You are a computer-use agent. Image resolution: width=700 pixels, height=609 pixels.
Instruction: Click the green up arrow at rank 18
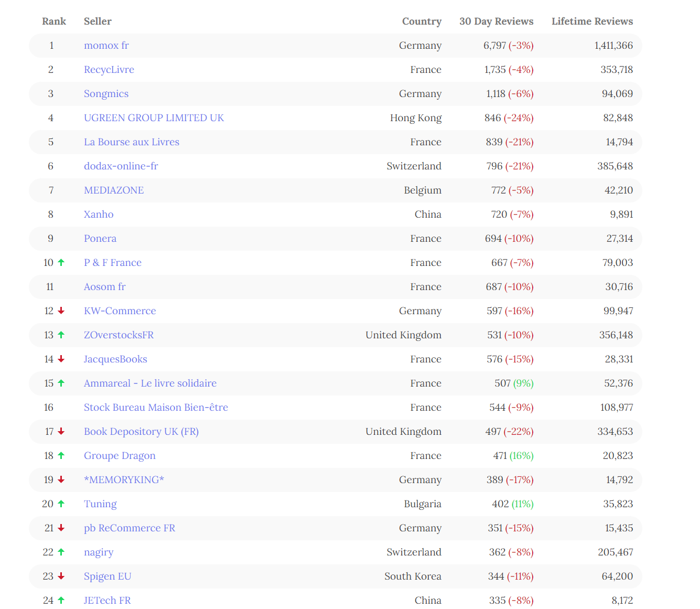(x=61, y=455)
